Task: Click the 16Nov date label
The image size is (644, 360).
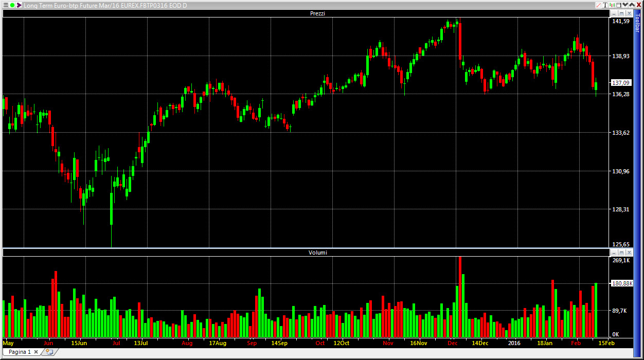Action: (x=419, y=343)
